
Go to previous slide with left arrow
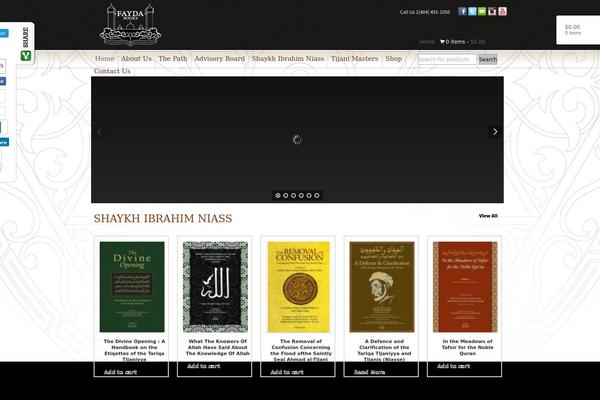(x=99, y=132)
